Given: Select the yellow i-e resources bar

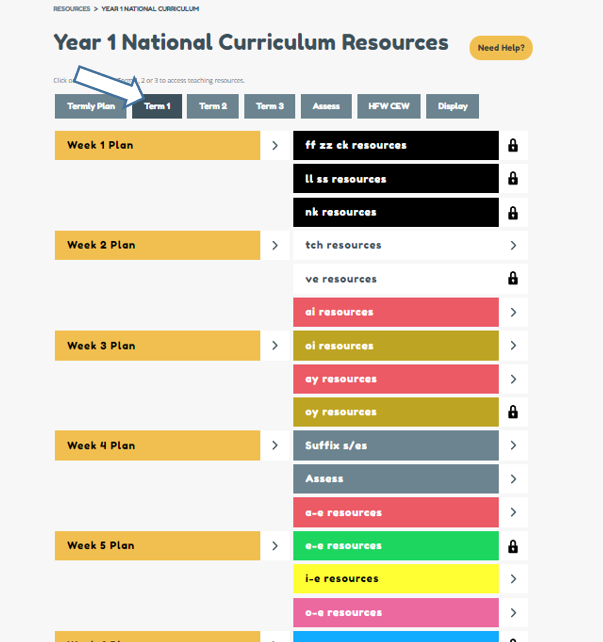Looking at the screenshot, I should tap(396, 579).
